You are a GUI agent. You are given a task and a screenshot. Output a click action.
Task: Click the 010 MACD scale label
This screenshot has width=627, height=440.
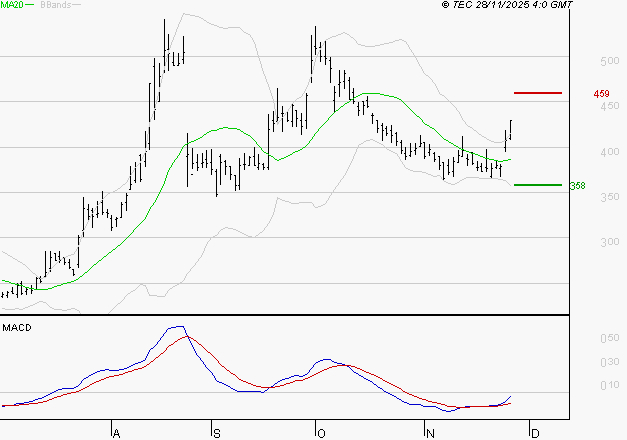pos(610,385)
